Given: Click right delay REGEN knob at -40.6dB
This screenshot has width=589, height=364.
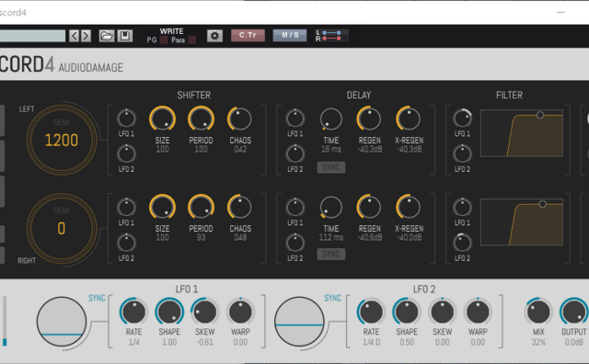Looking at the screenshot, I should click(x=369, y=207).
